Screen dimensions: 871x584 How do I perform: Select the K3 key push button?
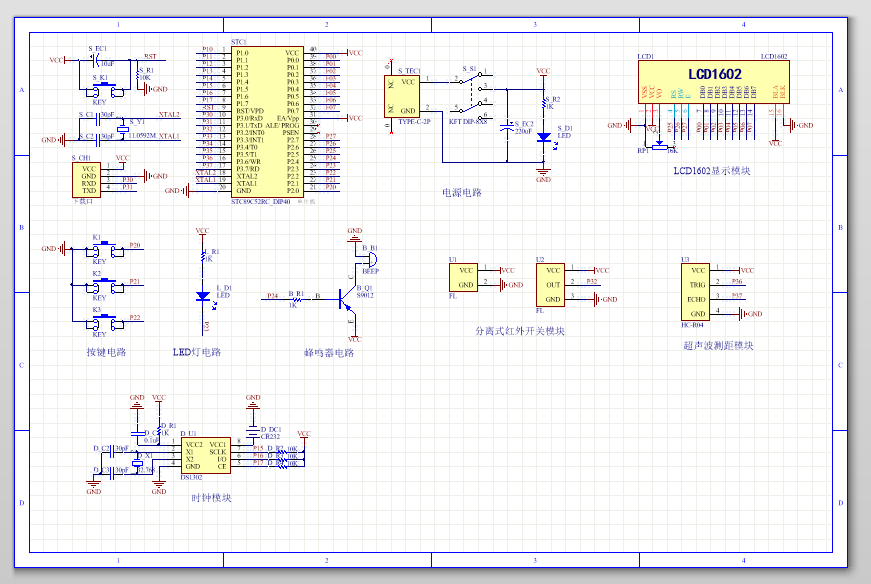click(101, 320)
